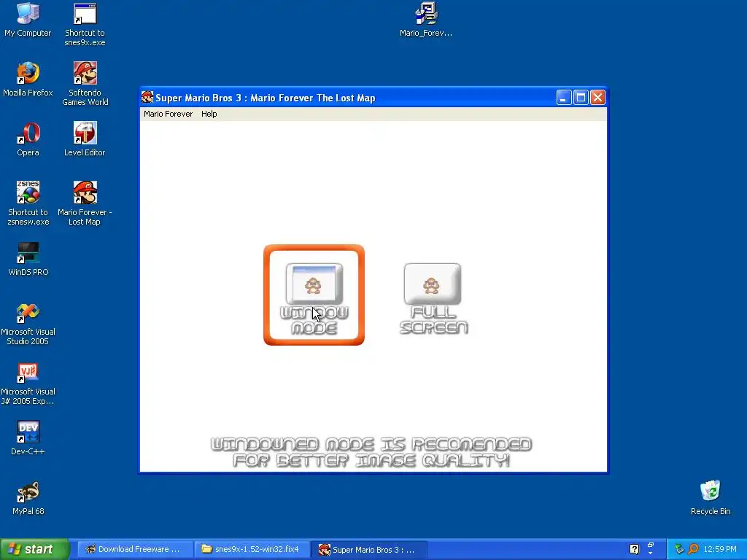Open the Help menu

tap(209, 114)
